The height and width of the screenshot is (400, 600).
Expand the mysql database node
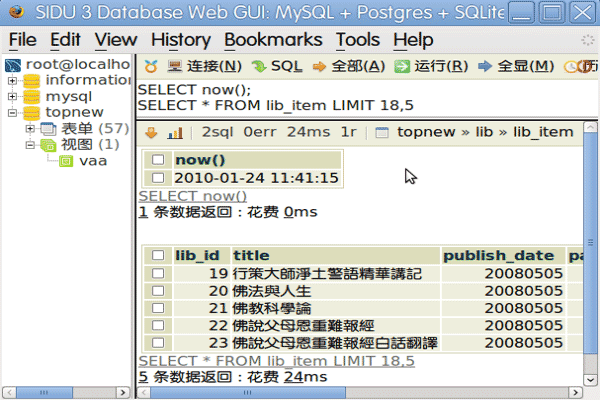[12, 97]
